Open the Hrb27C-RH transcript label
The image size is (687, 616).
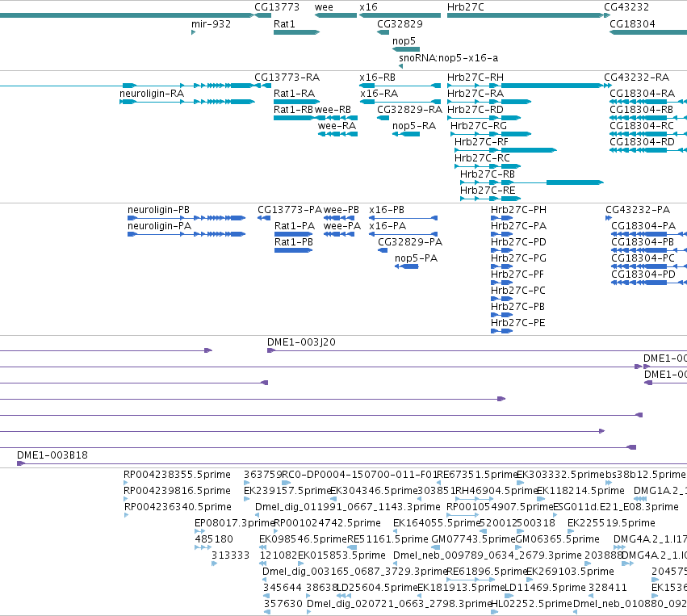pos(475,78)
